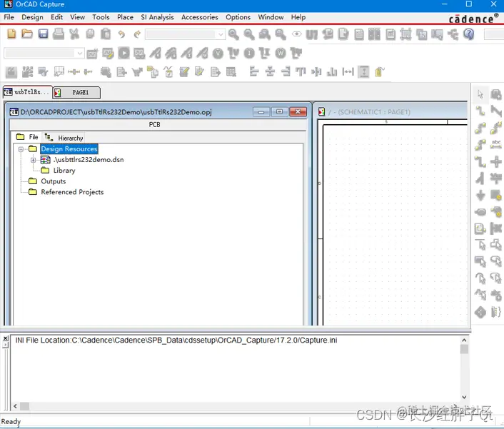Print using the printer icon
Image resolution: width=504 pixels, height=429 pixels.
(59, 34)
